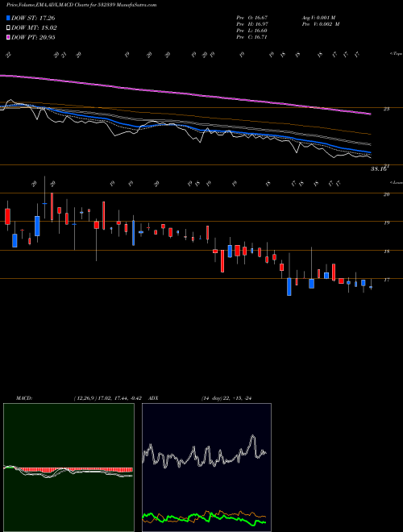Click the 38.16 value label

[379, 168]
